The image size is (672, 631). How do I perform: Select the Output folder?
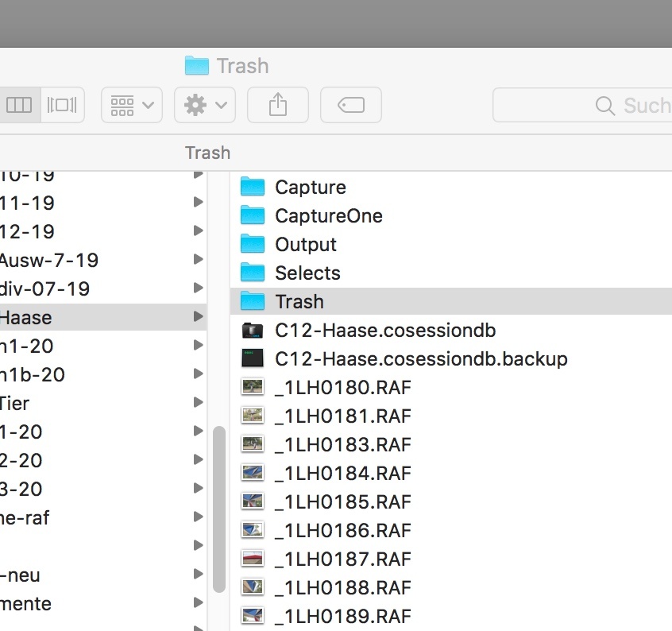(x=305, y=245)
